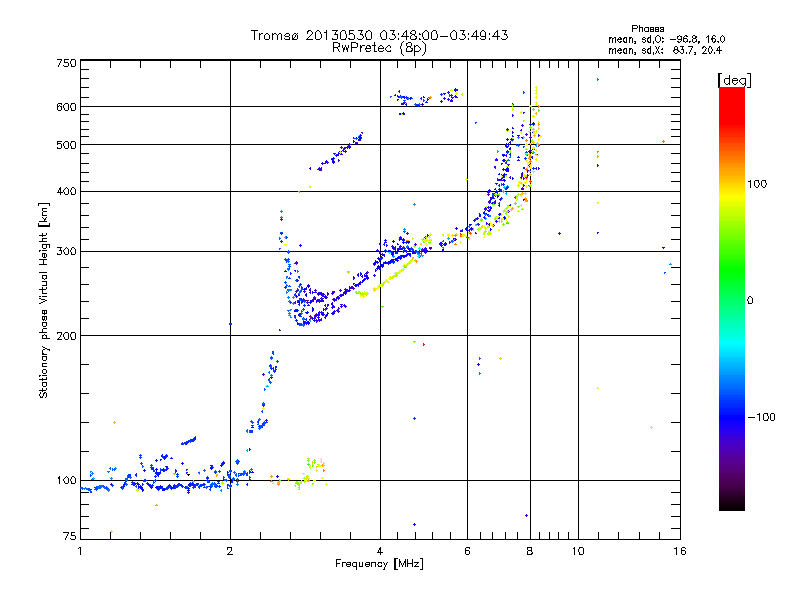The image size is (800, 600).
Task: Click the '[deg]' colorbar unit label
Action: pos(734,80)
